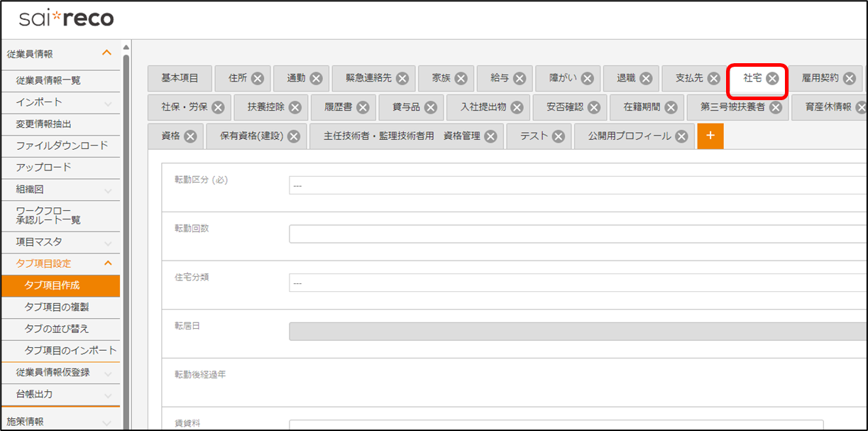Go to ファイルダウンロード in the sidebar
The width and height of the screenshot is (868, 431).
(x=62, y=146)
